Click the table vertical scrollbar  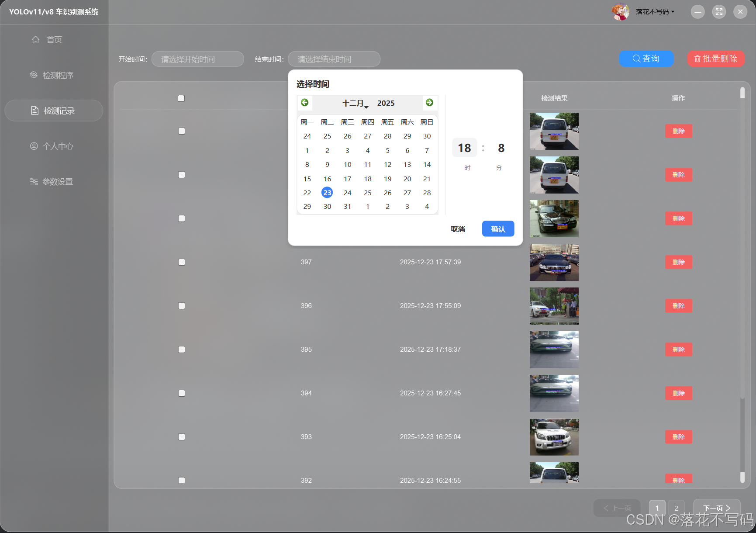point(742,284)
